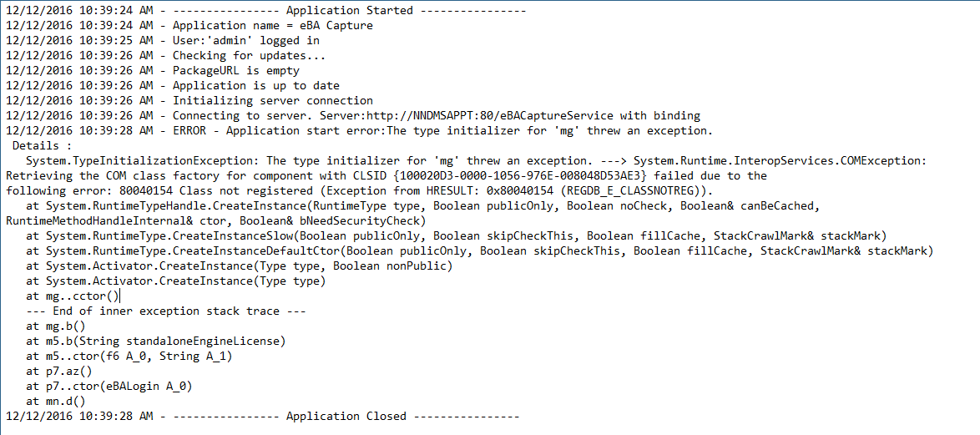Image resolution: width=980 pixels, height=435 pixels.
Task: Click the 'Application Started' log line
Action: click(x=266, y=11)
